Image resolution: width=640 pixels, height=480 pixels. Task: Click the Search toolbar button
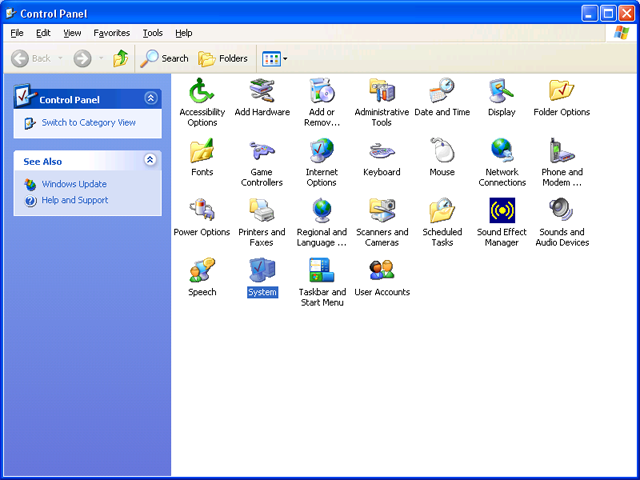coord(165,59)
